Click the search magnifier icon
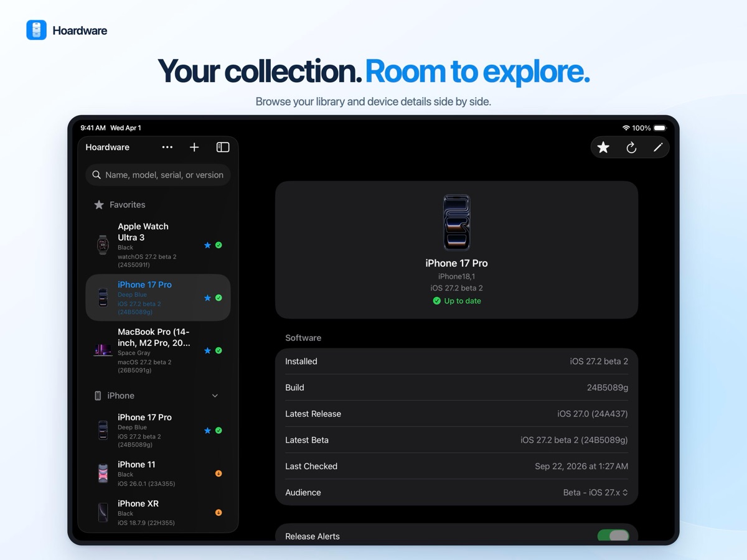The height and width of the screenshot is (560, 747). point(96,175)
